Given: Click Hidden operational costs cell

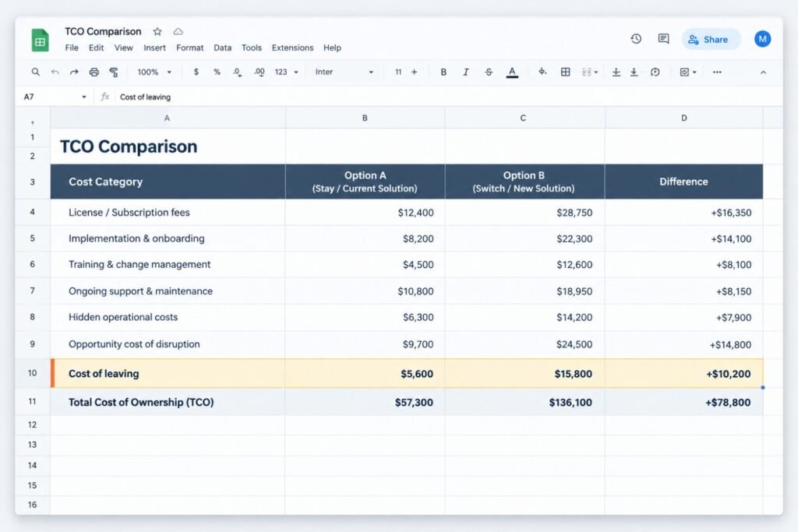Looking at the screenshot, I should pos(168,317).
